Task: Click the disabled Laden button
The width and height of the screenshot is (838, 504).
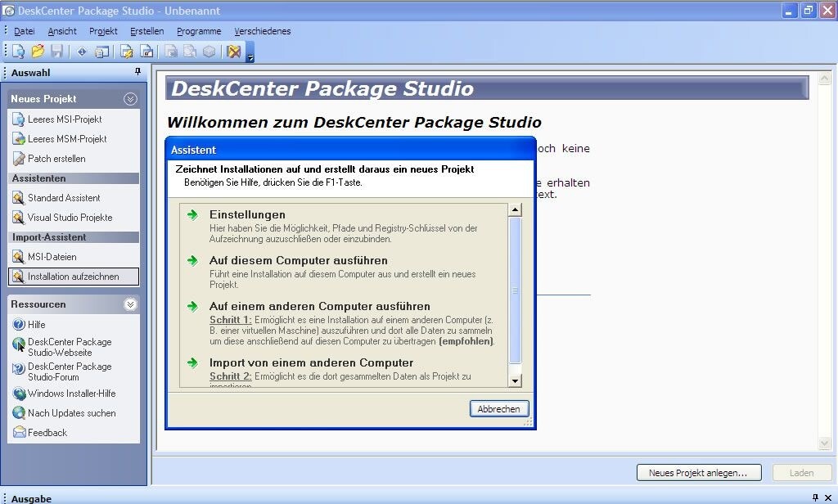Action: tap(802, 473)
